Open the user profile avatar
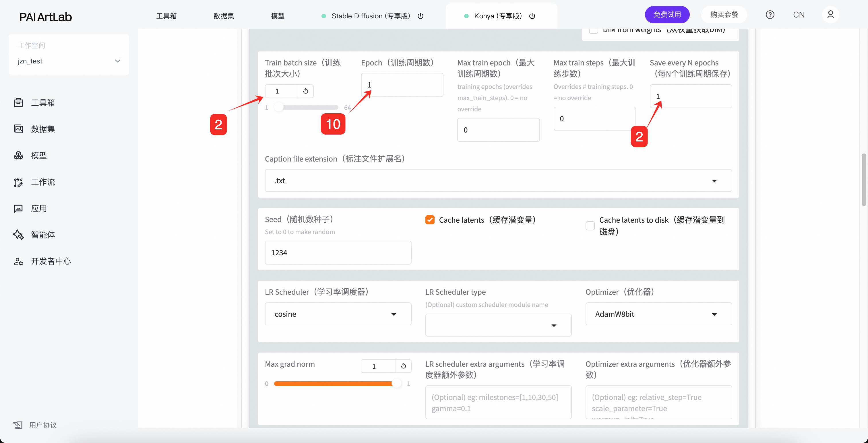868x443 pixels. [x=830, y=15]
